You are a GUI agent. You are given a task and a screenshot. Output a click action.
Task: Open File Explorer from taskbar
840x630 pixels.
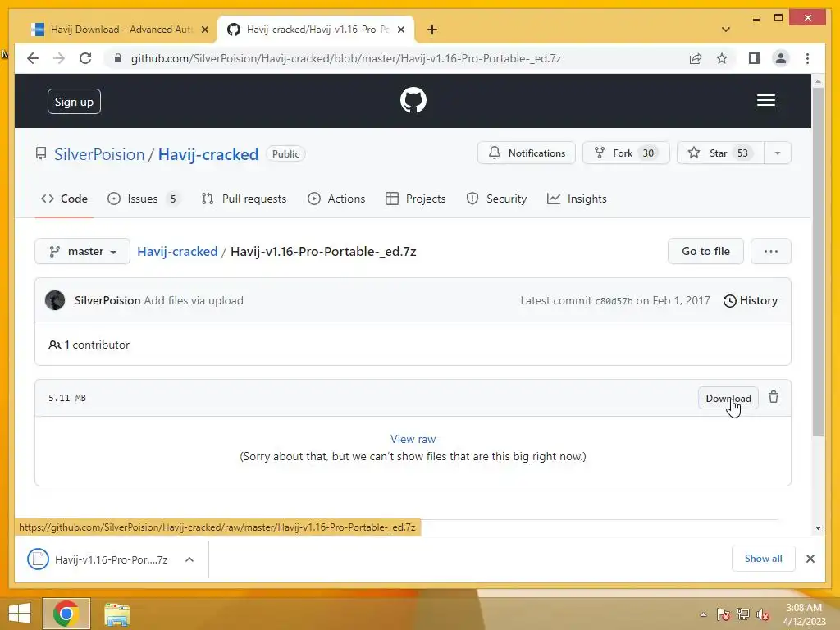pyautogui.click(x=116, y=614)
